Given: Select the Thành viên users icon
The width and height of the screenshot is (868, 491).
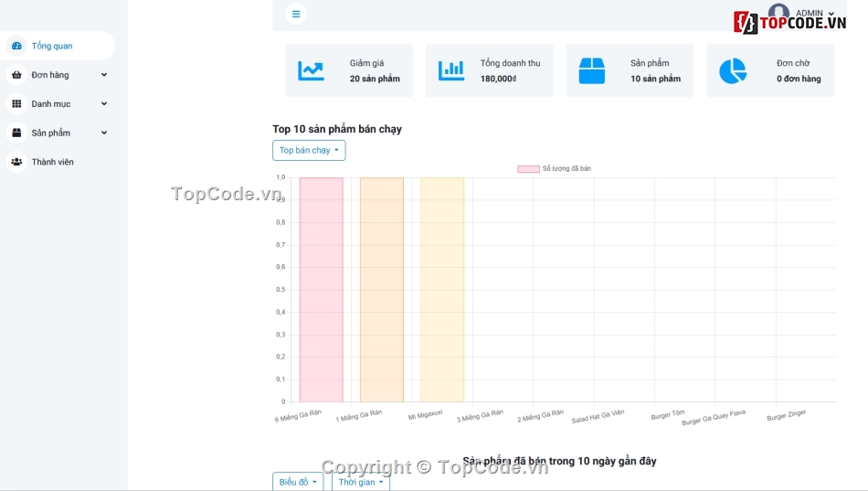Looking at the screenshot, I should 16,162.
